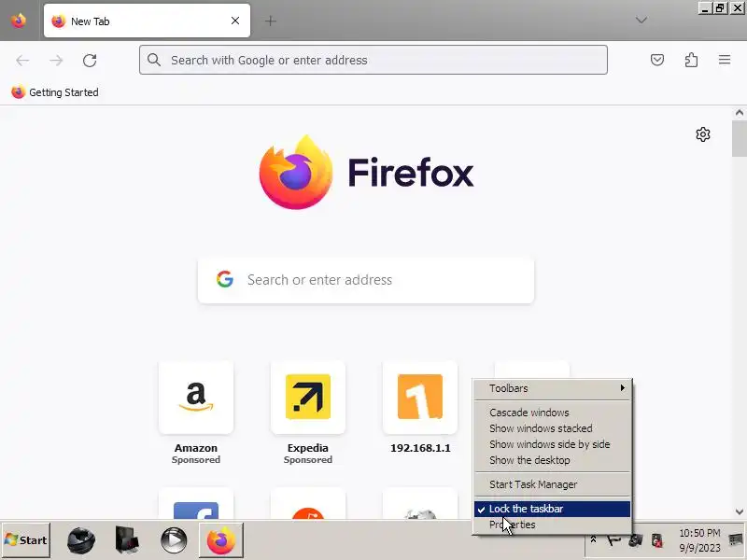
Task: Go forward using the forward arrow
Action: coord(56,60)
